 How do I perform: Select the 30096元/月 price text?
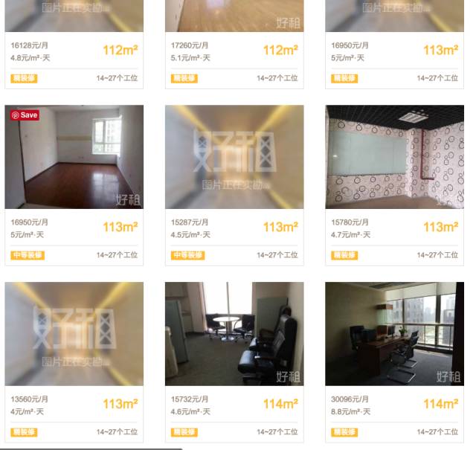(350, 399)
